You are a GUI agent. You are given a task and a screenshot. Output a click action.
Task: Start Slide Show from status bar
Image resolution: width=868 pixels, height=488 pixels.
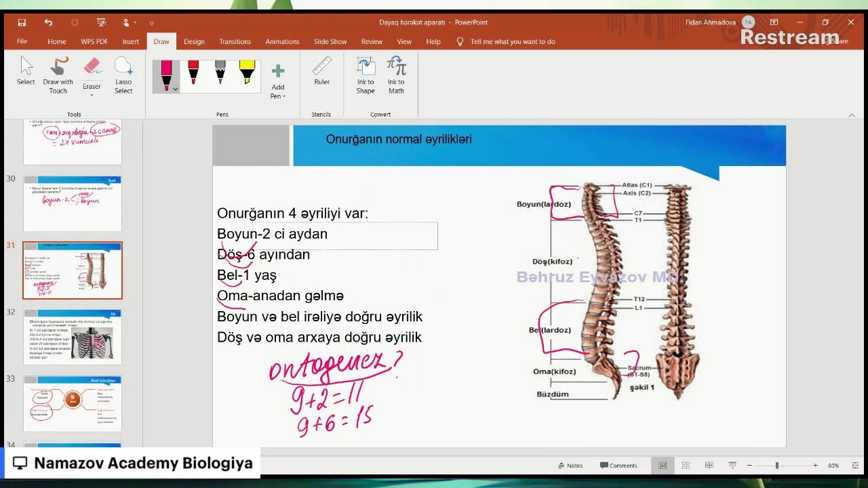(x=732, y=466)
